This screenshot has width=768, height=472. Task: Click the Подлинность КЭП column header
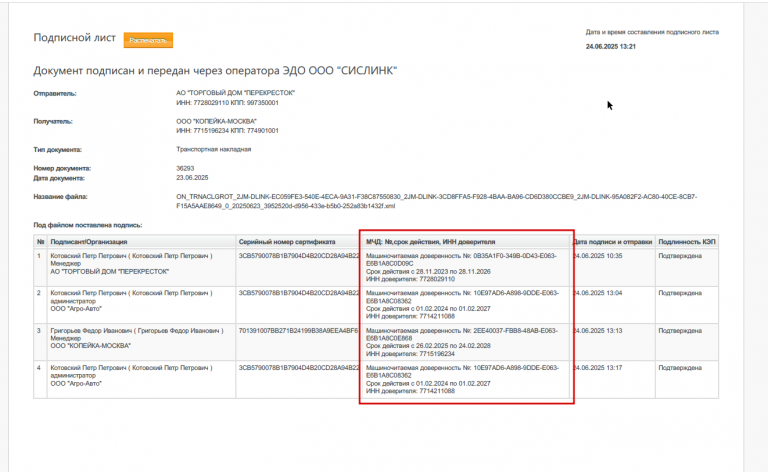click(687, 242)
